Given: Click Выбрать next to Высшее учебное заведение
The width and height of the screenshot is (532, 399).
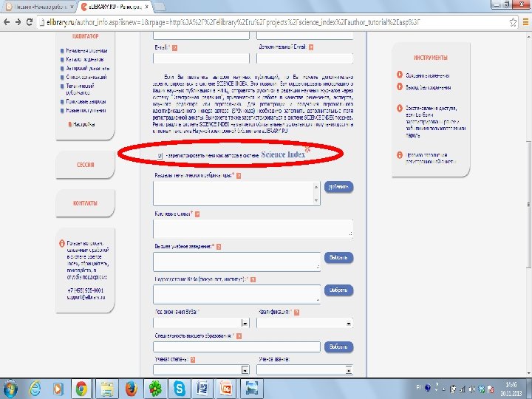Looking at the screenshot, I should point(338,258).
